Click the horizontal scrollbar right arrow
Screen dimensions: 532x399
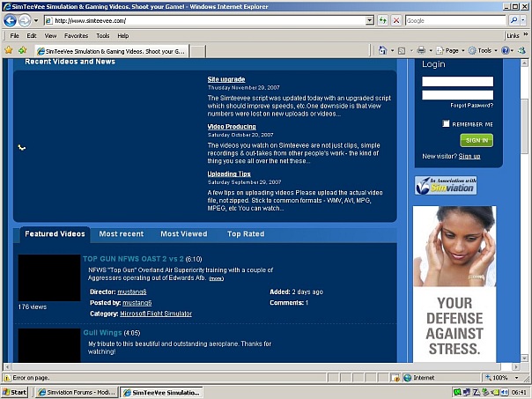point(516,367)
